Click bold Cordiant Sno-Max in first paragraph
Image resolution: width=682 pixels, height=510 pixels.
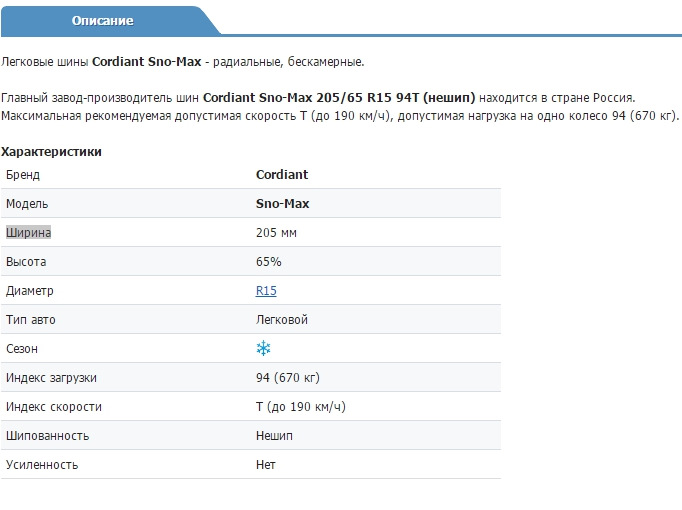tap(147, 62)
